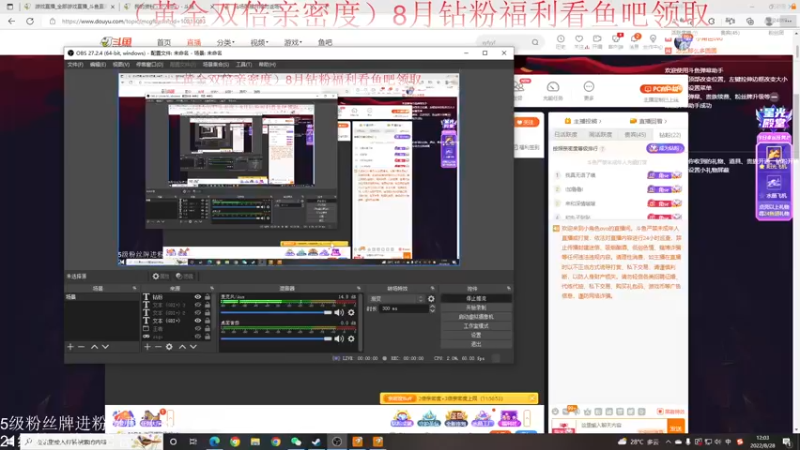The image size is (800, 450).
Task: Remove the selected scene with minus icon
Action: coord(81,347)
